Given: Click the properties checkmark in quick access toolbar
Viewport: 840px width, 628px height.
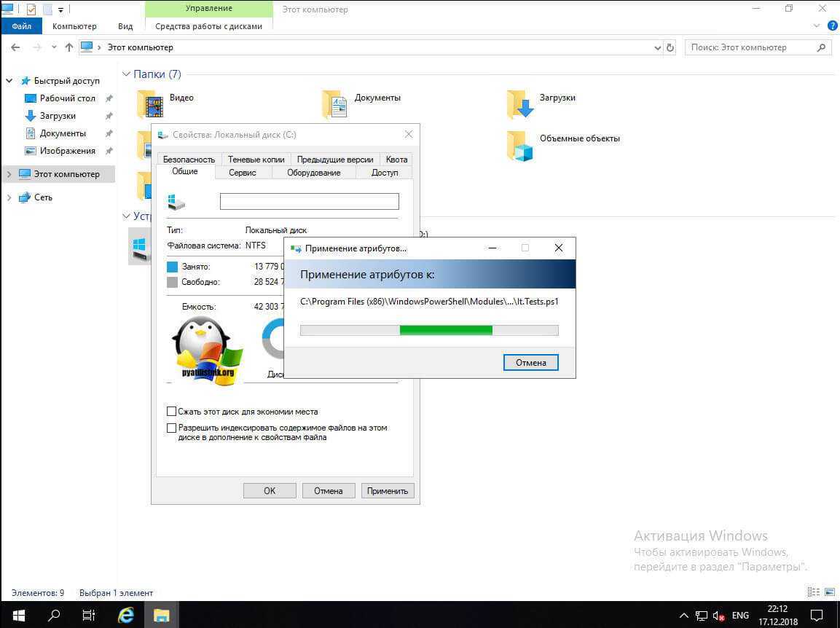Looking at the screenshot, I should pyautogui.click(x=31, y=9).
